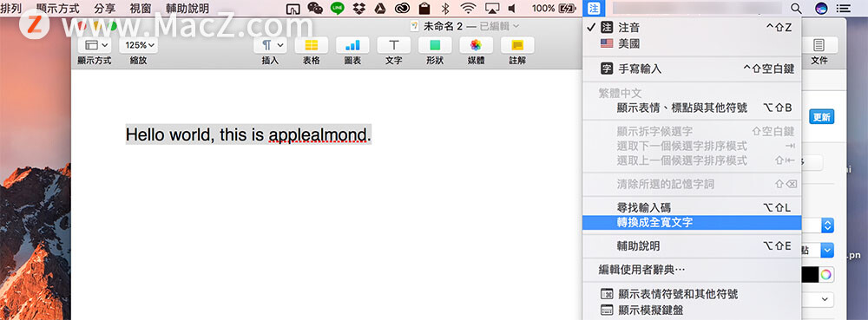Image resolution: width=868 pixels, height=320 pixels.
Task: Select 顯示表情、標點與其他符號
Action: (692, 108)
